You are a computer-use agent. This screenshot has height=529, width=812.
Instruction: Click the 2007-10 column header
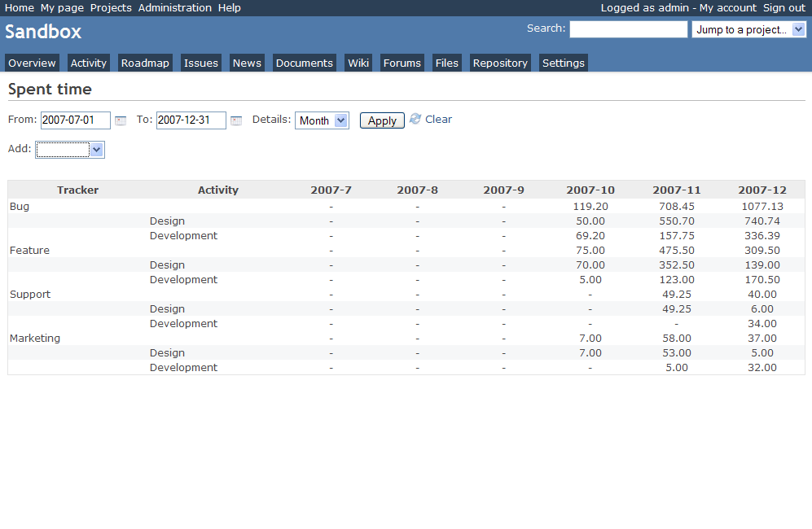(x=590, y=190)
